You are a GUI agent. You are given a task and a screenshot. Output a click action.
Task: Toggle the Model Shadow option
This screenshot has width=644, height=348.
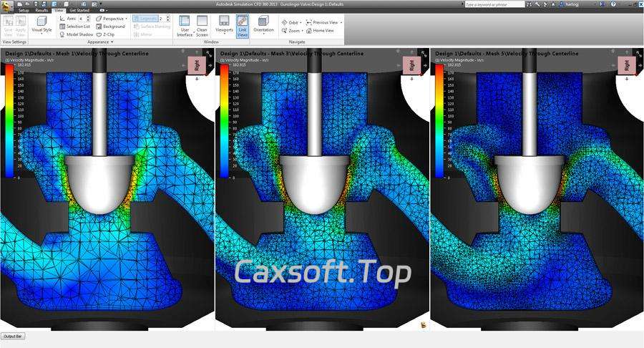(75, 34)
